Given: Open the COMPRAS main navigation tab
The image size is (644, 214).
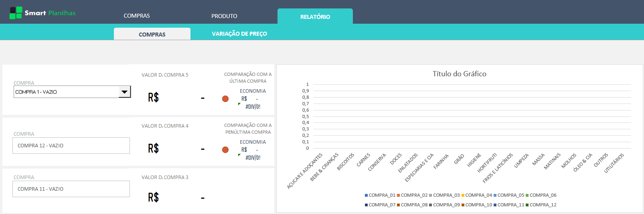Looking at the screenshot, I should pyautogui.click(x=136, y=16).
